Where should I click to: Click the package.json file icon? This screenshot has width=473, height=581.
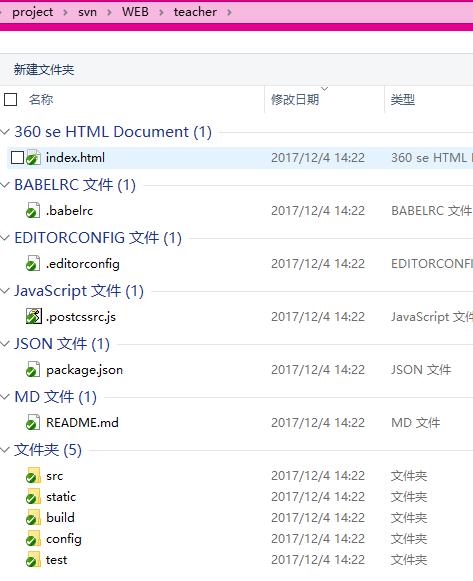33,370
